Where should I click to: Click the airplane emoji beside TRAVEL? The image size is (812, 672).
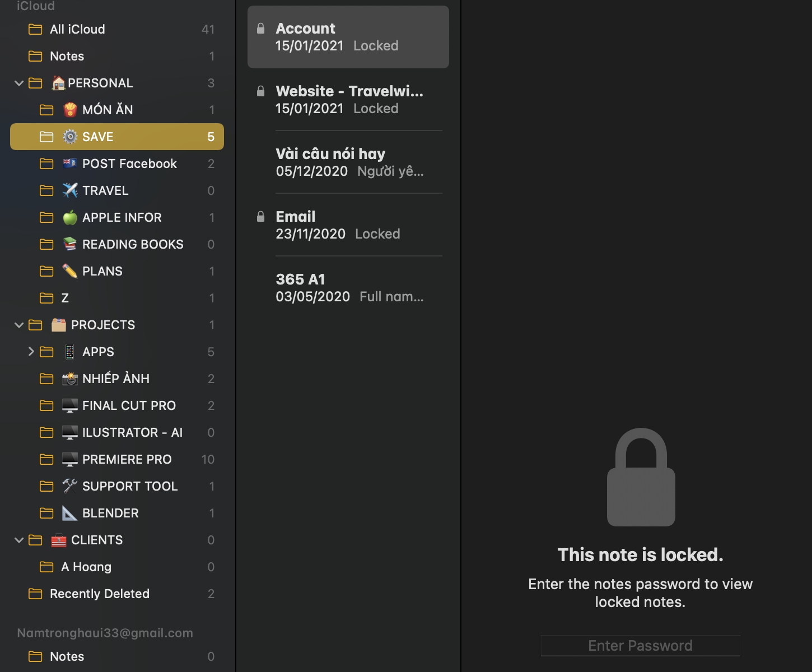pyautogui.click(x=70, y=190)
